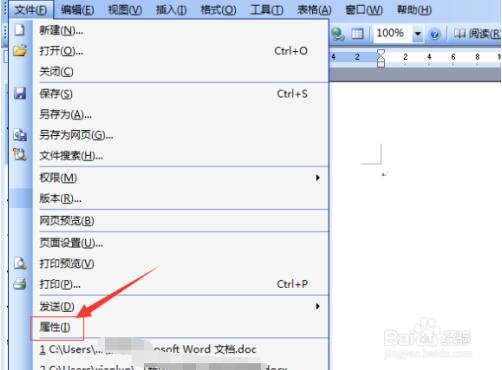Viewport: 502px width, 370px height.
Task: Click the Print Preview icon
Action: (20, 263)
